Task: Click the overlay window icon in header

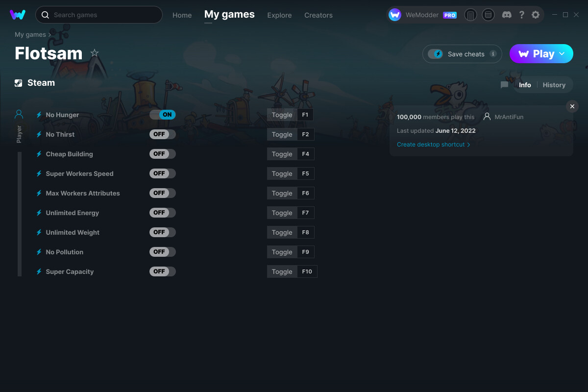Action: 488,15
